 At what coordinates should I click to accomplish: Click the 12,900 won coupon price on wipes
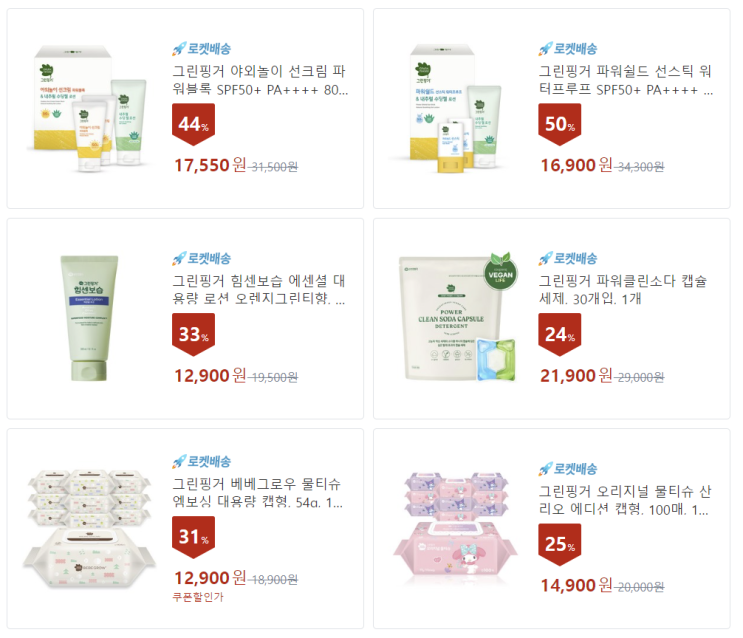pos(210,578)
